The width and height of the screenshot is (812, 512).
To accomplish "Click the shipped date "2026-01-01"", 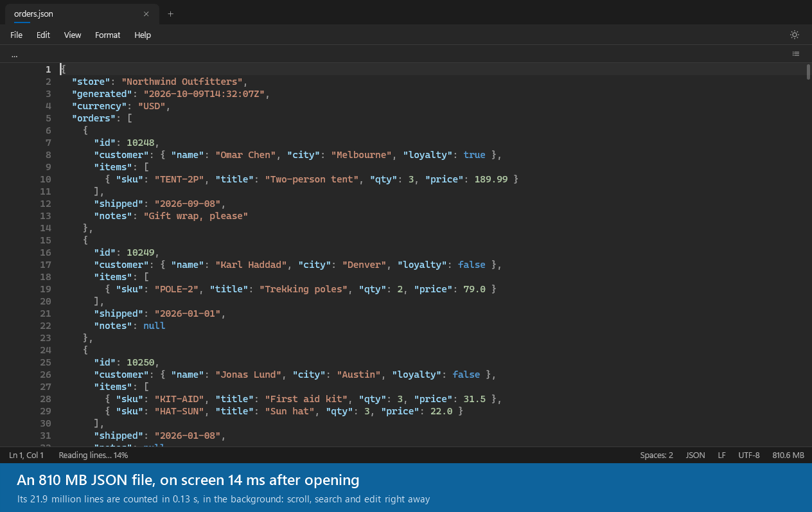I will (188, 313).
